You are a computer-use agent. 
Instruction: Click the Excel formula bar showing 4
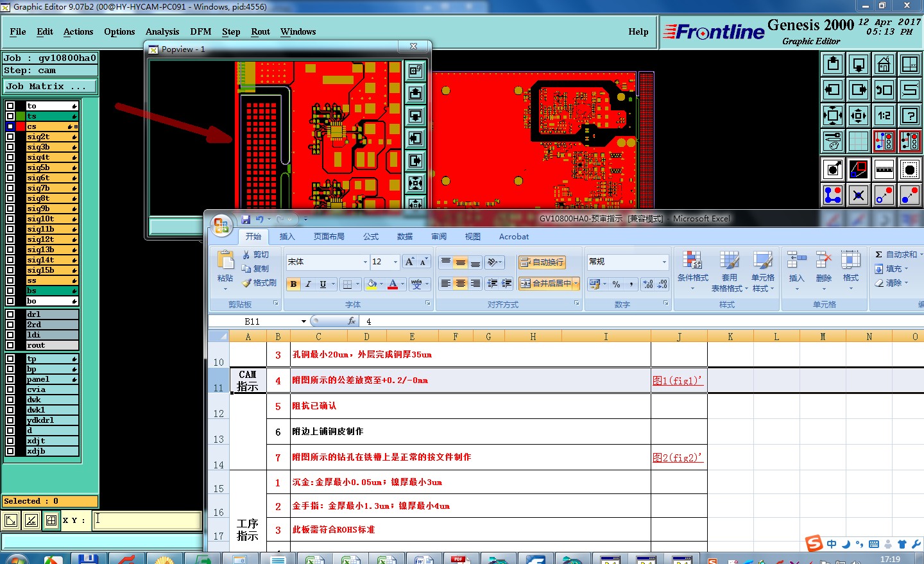(640, 321)
